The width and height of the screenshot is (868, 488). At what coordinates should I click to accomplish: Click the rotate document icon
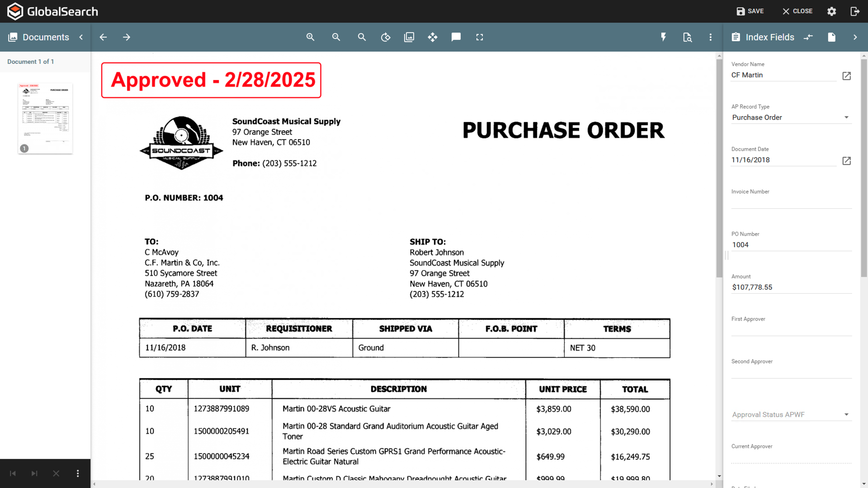[x=386, y=37]
